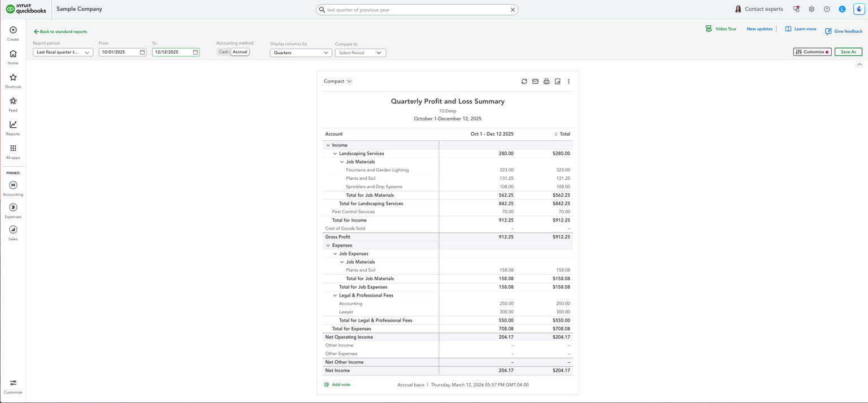Collapse the Income section
Screen dimensions: 868x403
tap(328, 145)
